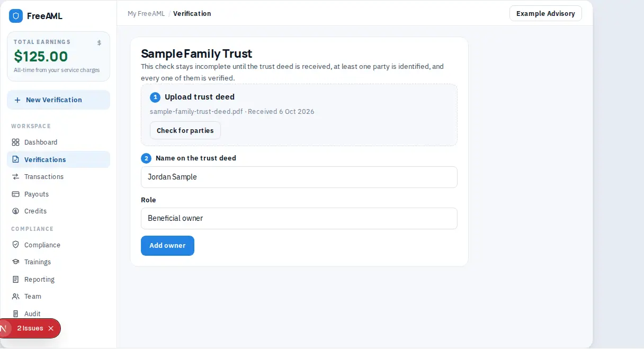This screenshot has height=349, width=644.
Task: Click the Team people icon
Action: [x=15, y=297]
